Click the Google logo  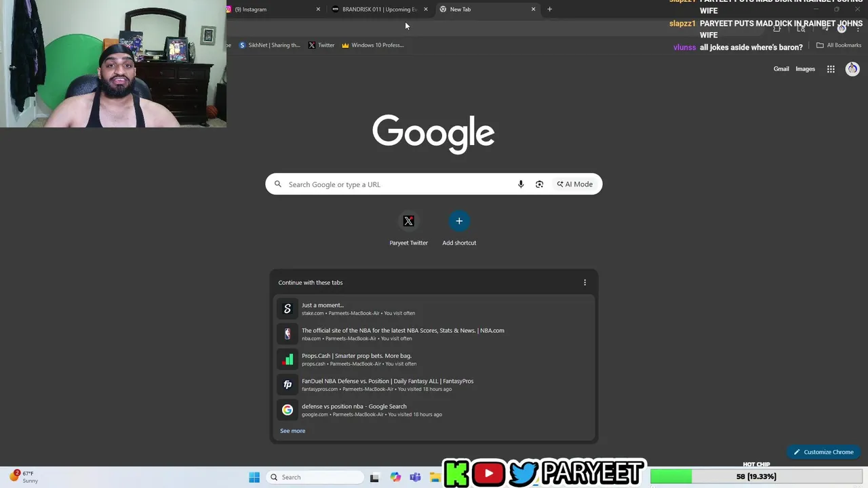[433, 134]
